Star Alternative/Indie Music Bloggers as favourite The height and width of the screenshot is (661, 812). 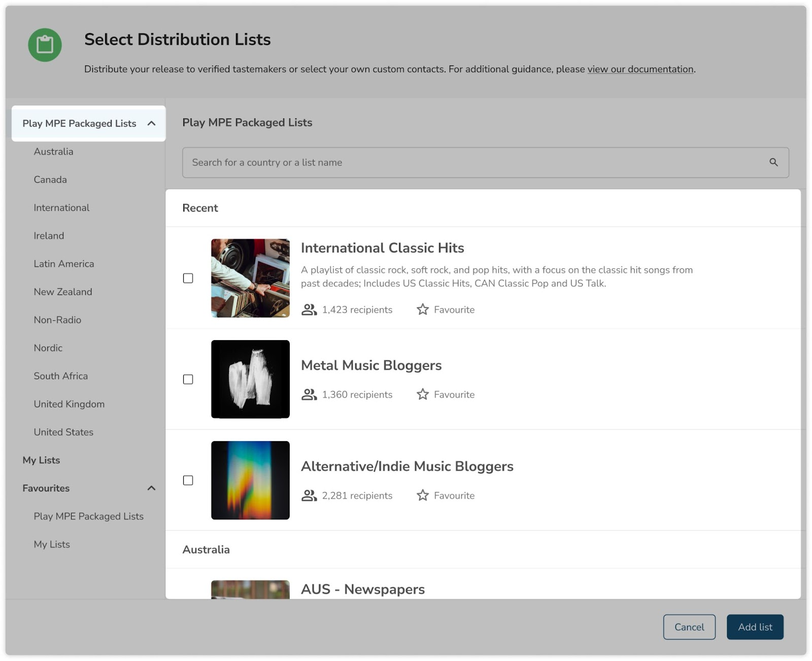point(423,495)
